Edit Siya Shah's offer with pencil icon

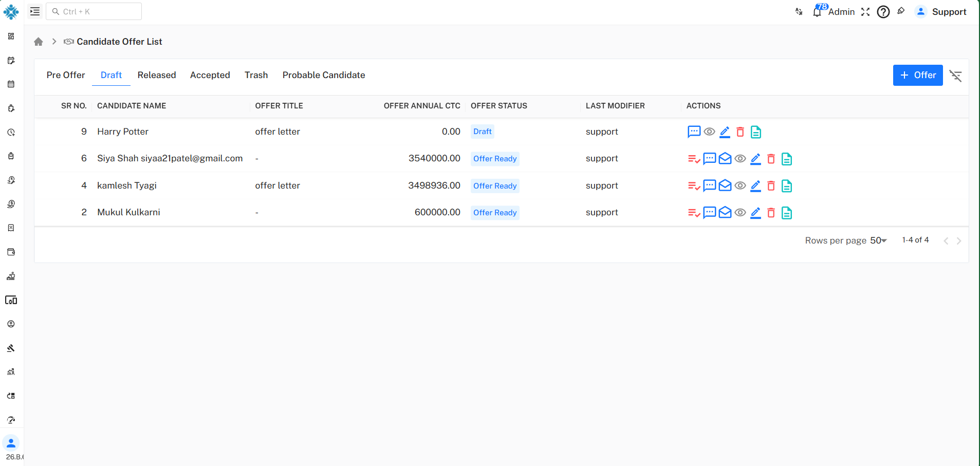pos(755,159)
